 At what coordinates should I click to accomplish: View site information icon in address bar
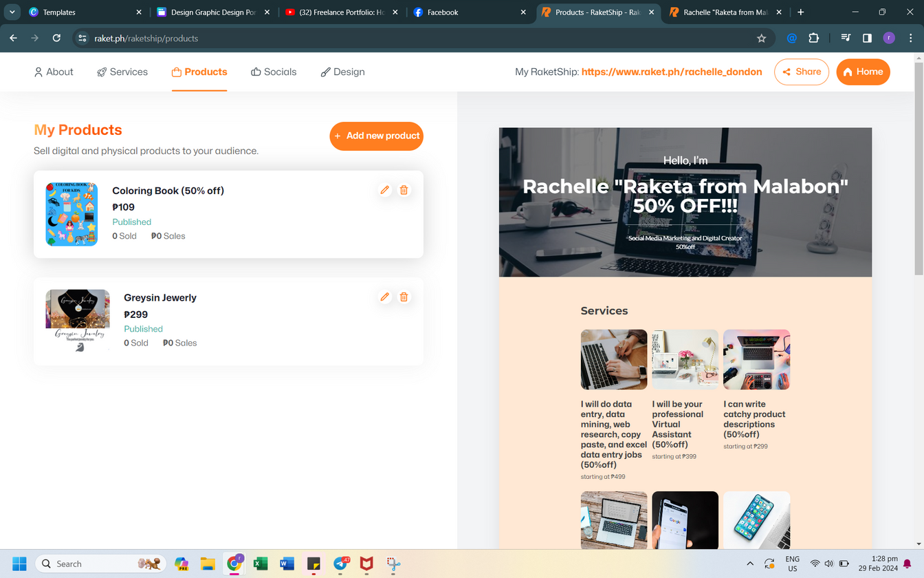[x=82, y=38]
